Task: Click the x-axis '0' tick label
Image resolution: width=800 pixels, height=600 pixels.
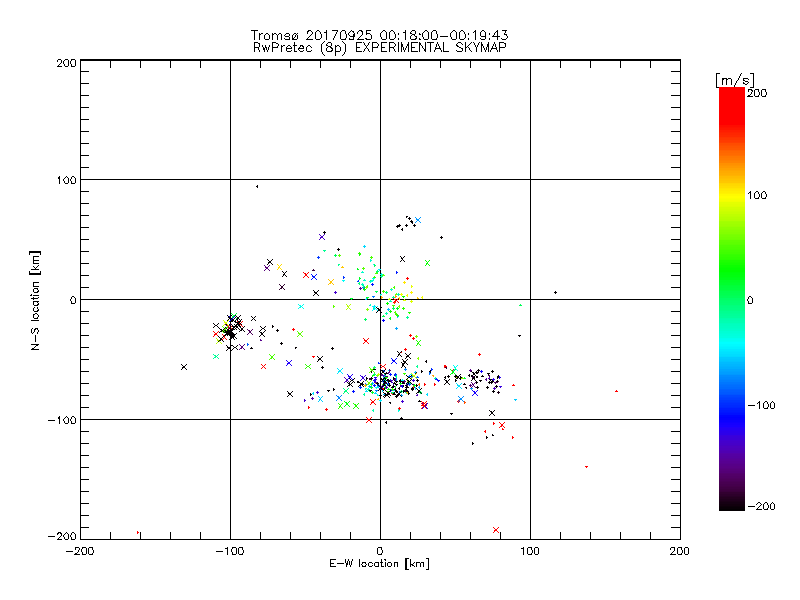Action: 380,551
